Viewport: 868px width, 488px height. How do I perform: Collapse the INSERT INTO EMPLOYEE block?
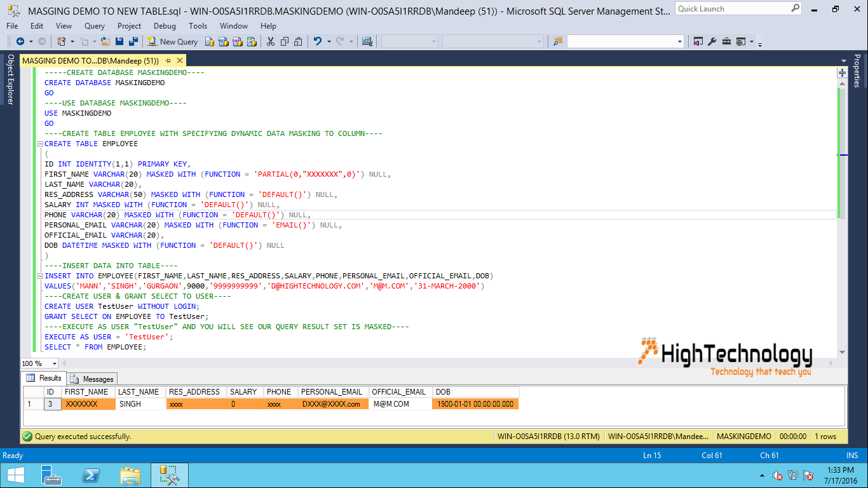click(x=40, y=276)
